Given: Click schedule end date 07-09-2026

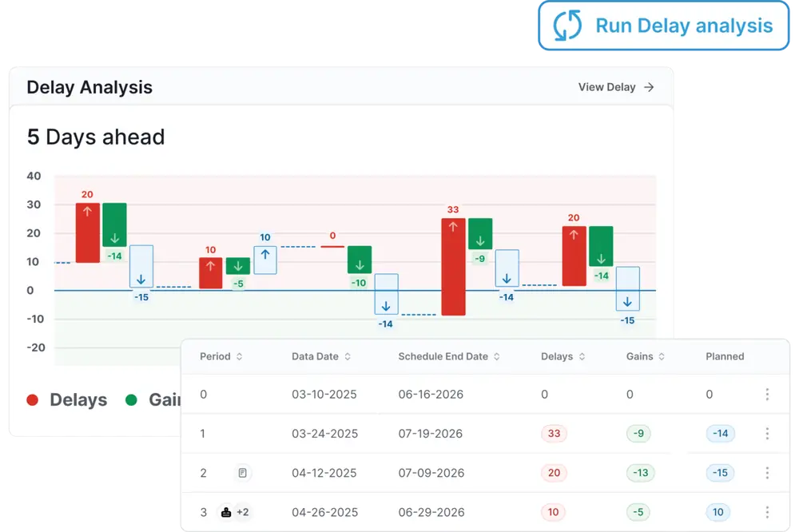Looking at the screenshot, I should coord(431,473).
